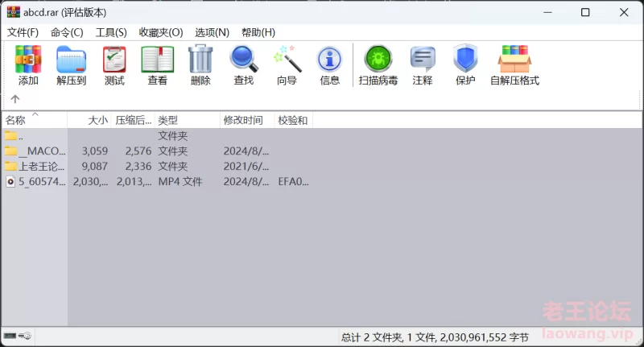Click the drive icon in status bar
This screenshot has width=644, height=347.
[x=10, y=336]
